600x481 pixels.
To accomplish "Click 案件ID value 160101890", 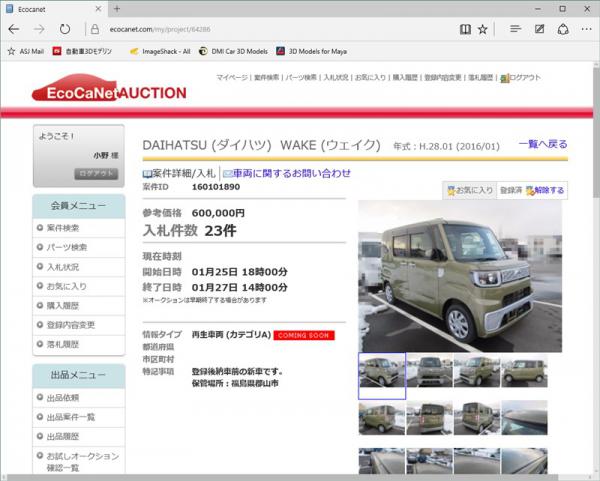I will [x=216, y=187].
